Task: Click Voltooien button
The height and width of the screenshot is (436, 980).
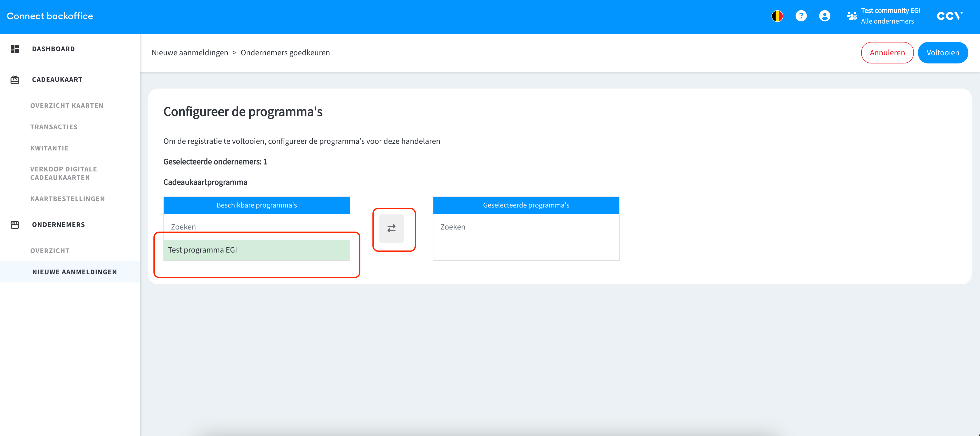Action: click(942, 53)
